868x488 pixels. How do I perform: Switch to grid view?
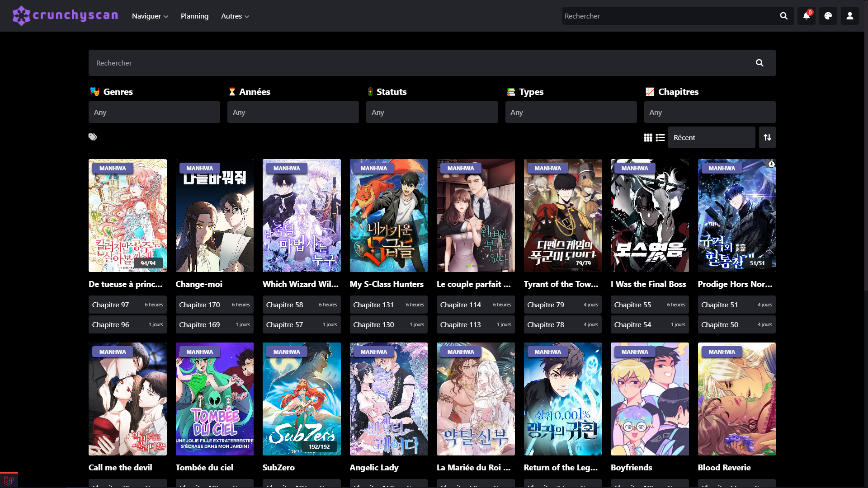click(648, 137)
